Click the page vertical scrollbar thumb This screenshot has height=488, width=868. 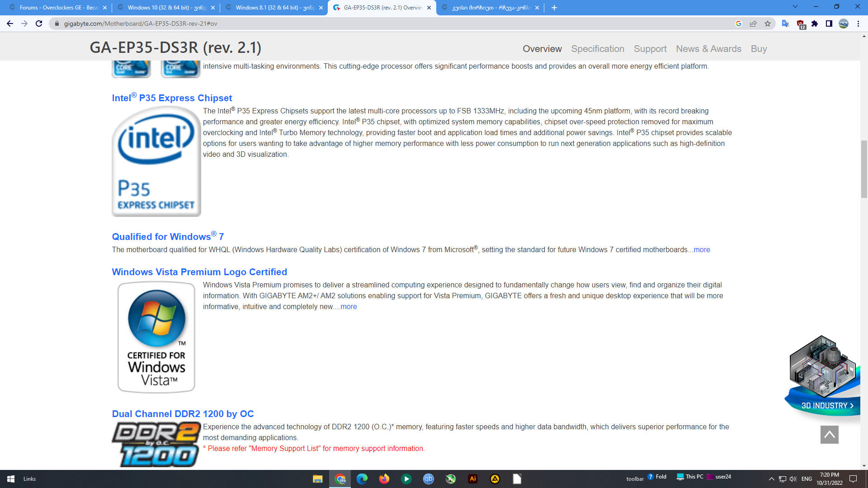tap(864, 169)
